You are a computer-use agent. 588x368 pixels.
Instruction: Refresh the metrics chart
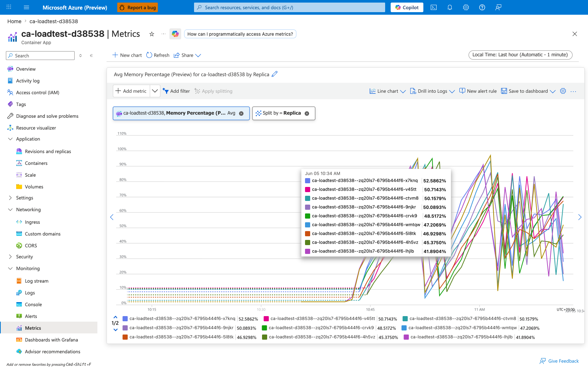pyautogui.click(x=158, y=55)
